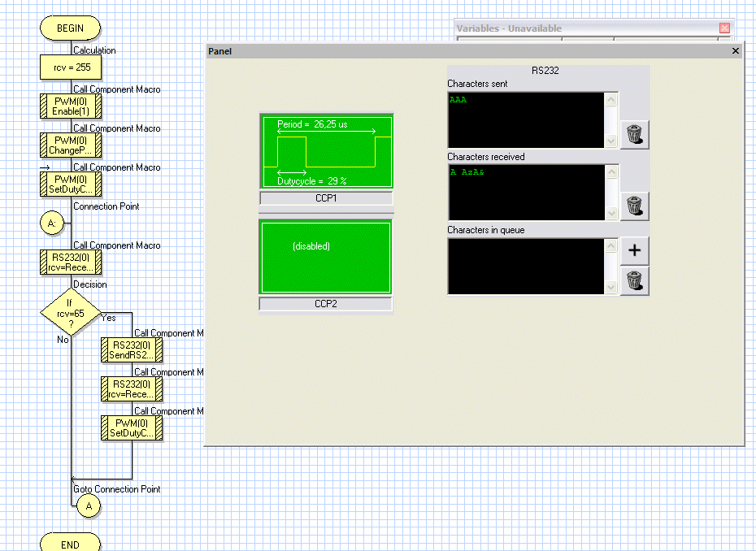Image resolution: width=756 pixels, height=551 pixels.
Task: Click the Yes branch label of decision
Action: (x=108, y=318)
